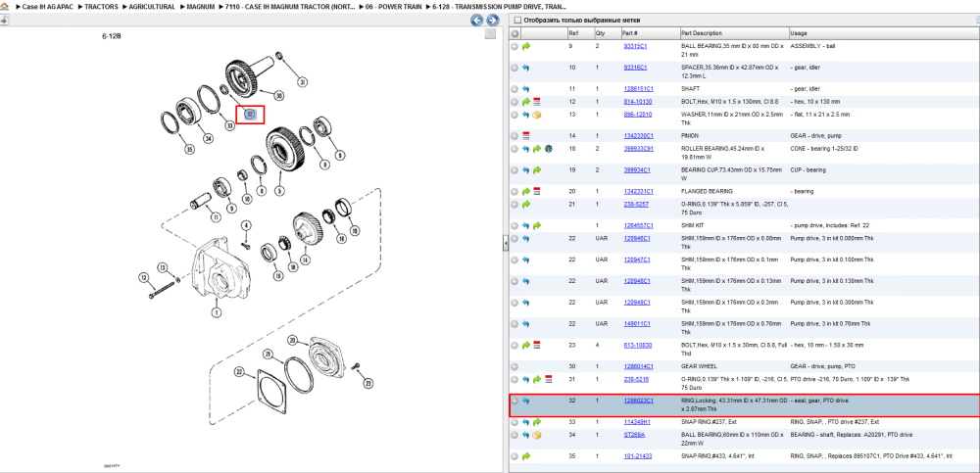Screen dimensions: 980x473
Task: Sort by the Ref column header
Action: 573,33
